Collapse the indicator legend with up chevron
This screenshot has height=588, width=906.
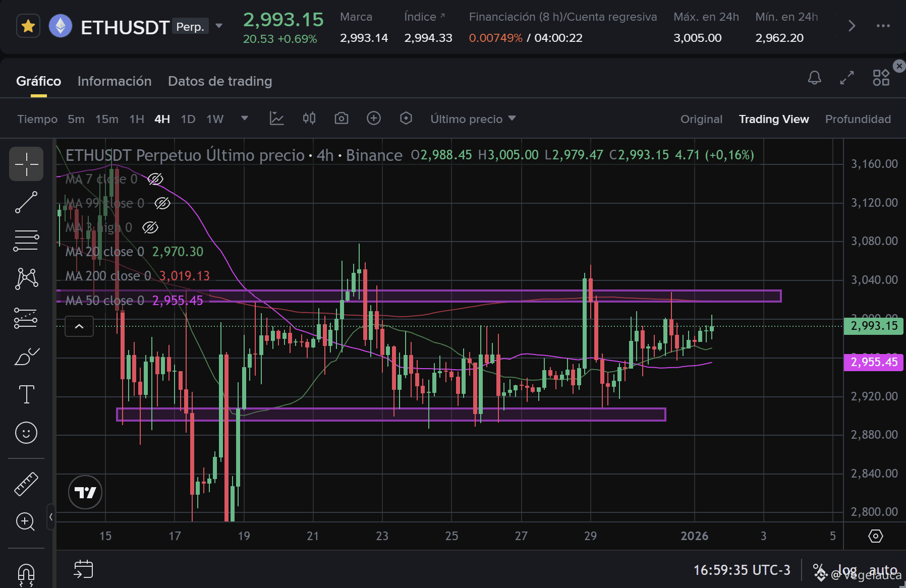coord(79,326)
